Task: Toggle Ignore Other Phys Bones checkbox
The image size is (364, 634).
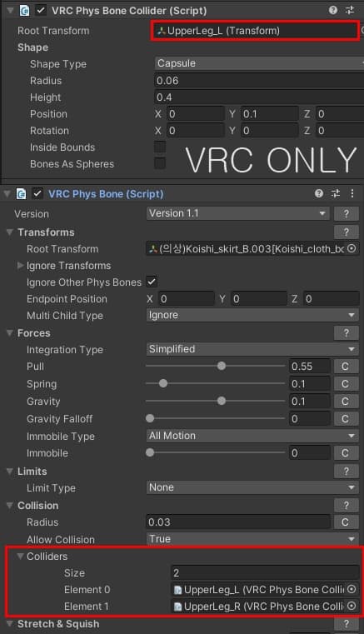Action: tap(152, 282)
